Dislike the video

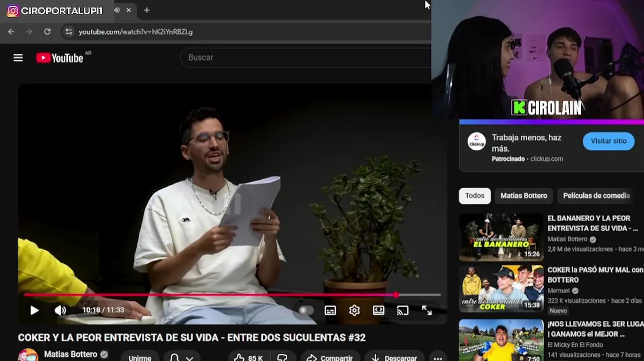(282, 357)
